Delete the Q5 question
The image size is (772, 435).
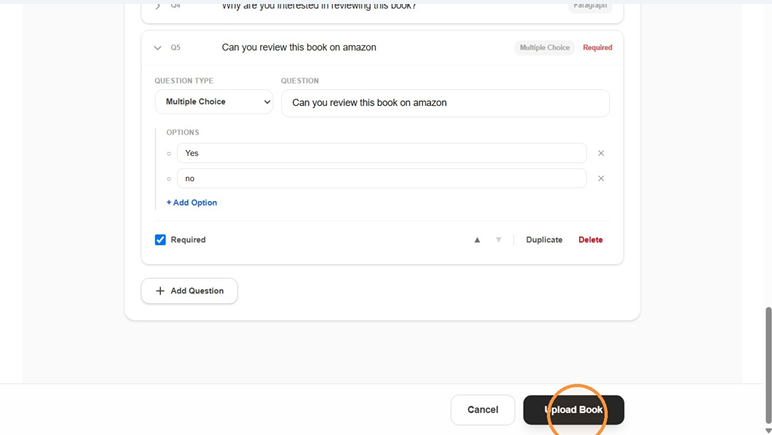[x=590, y=240]
